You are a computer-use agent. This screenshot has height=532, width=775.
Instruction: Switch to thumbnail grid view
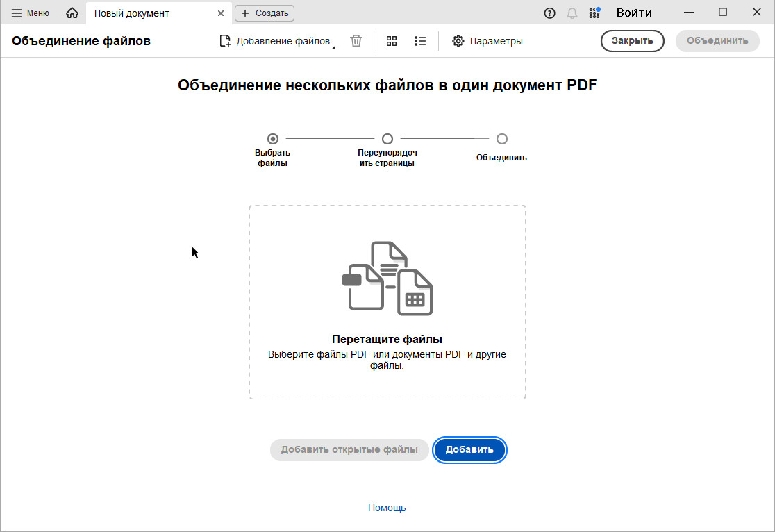[x=392, y=41]
